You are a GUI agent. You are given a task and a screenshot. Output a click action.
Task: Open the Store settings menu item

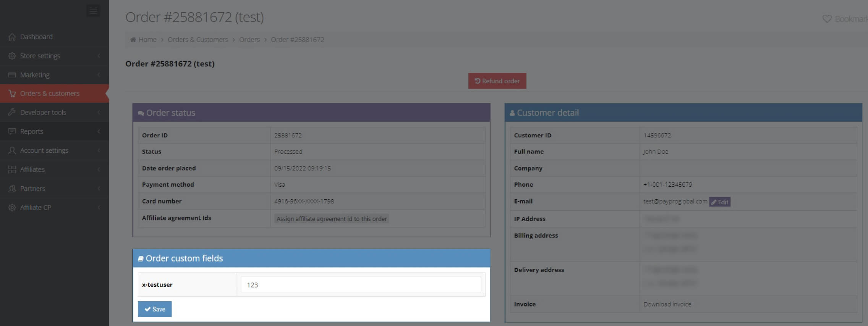(54, 56)
